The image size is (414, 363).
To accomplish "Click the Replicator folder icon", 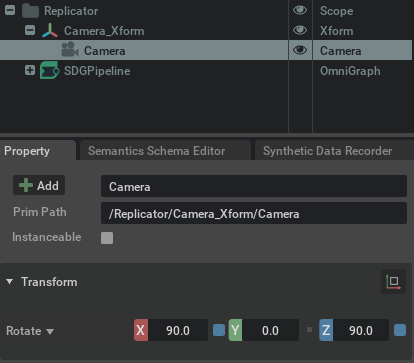I will [x=30, y=11].
